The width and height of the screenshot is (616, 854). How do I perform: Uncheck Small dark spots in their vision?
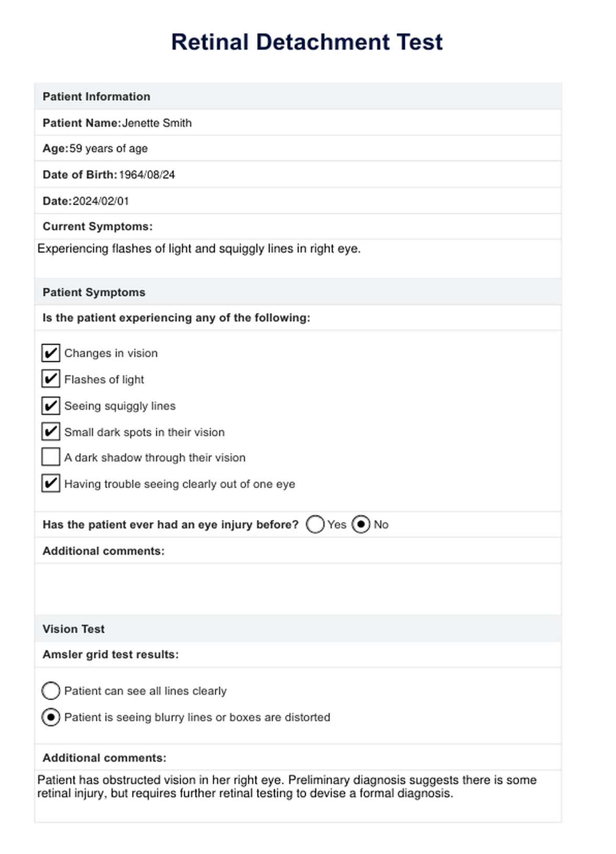(x=51, y=432)
